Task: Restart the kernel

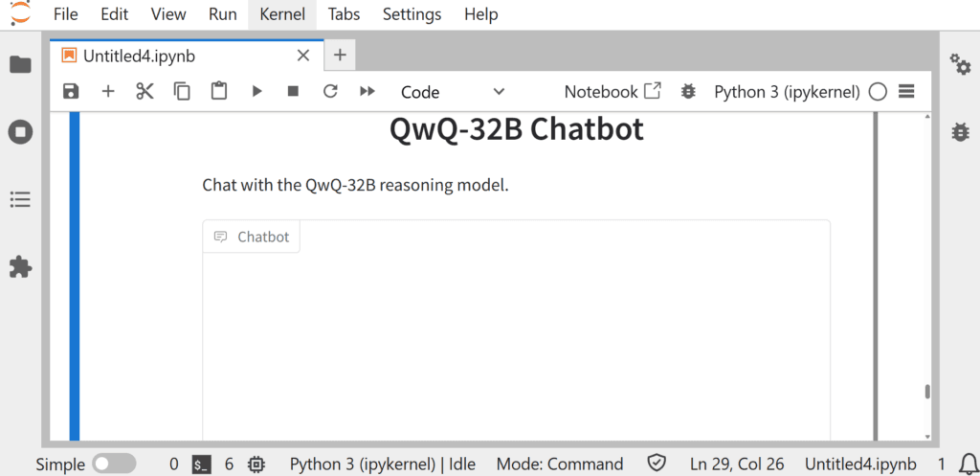Action: click(x=330, y=92)
